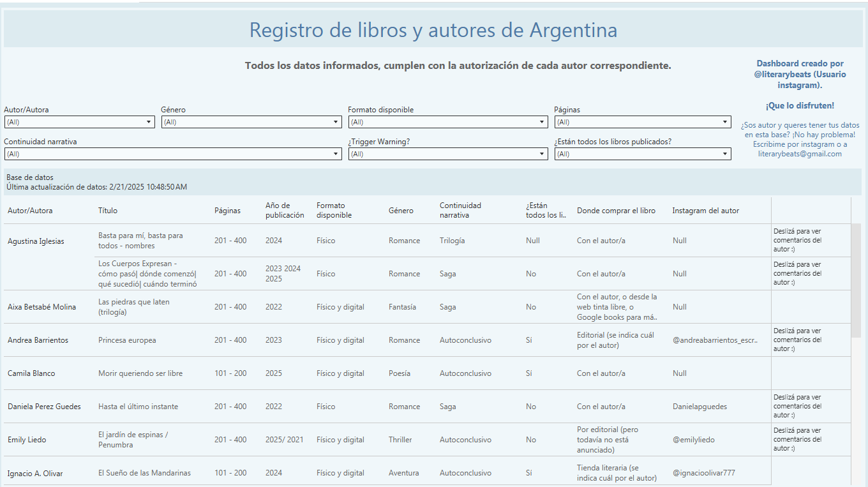Viewport: 868px width, 487px height.
Task: Open the Formato disponible filter dropdown
Action: coord(447,122)
